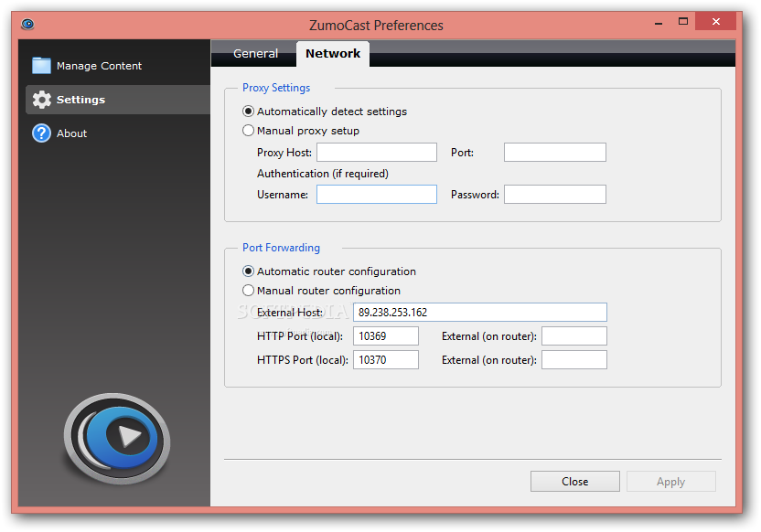Click the proxy Port field
Screen dimensions: 761x532
554,153
